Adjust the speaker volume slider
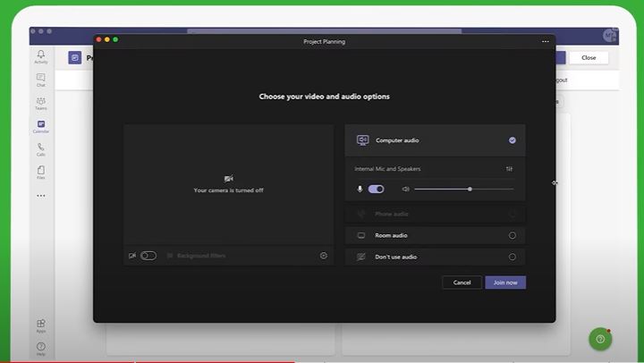Screen dimensions: 644x363 [x=470, y=189]
